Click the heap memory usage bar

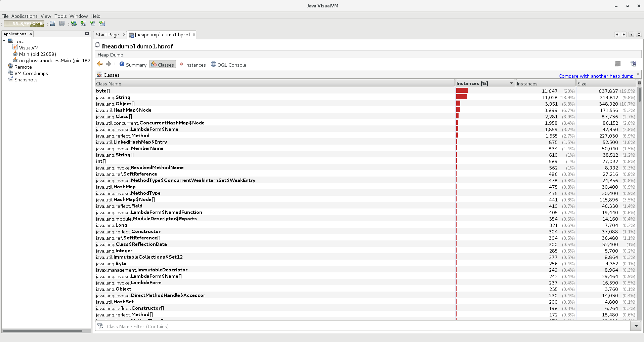click(x=24, y=24)
